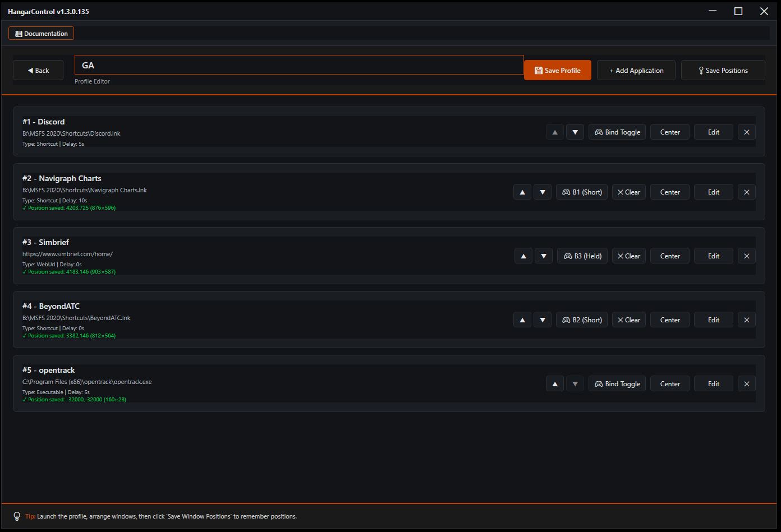Click Save Profile
Viewport: 781px width, 532px height.
(557, 70)
